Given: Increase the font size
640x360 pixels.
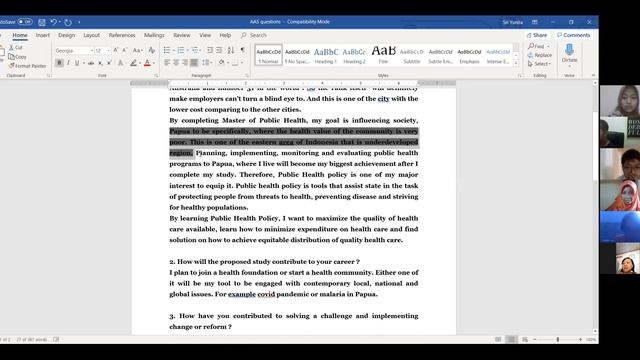Looking at the screenshot, I should (x=116, y=50).
